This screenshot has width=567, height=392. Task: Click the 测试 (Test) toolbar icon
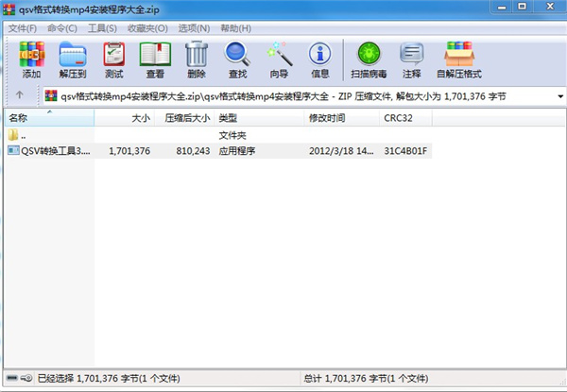[113, 59]
